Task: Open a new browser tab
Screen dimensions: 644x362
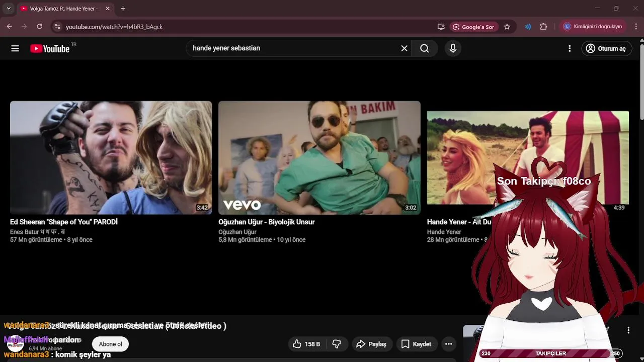Action: (x=123, y=9)
